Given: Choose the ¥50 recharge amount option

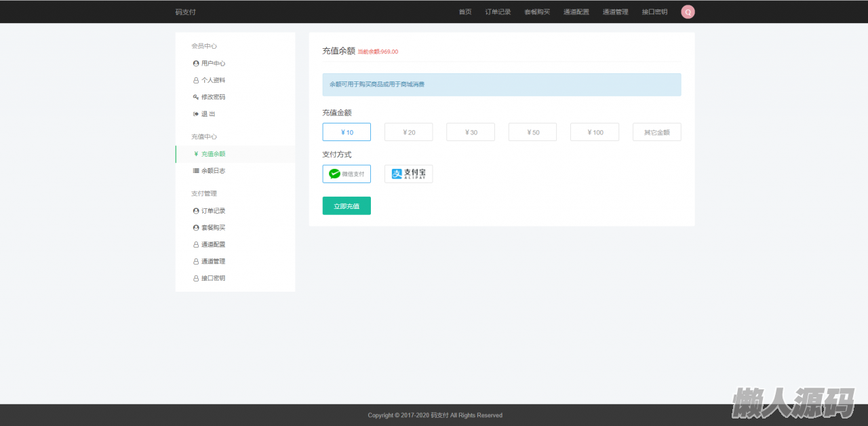Looking at the screenshot, I should coord(532,132).
